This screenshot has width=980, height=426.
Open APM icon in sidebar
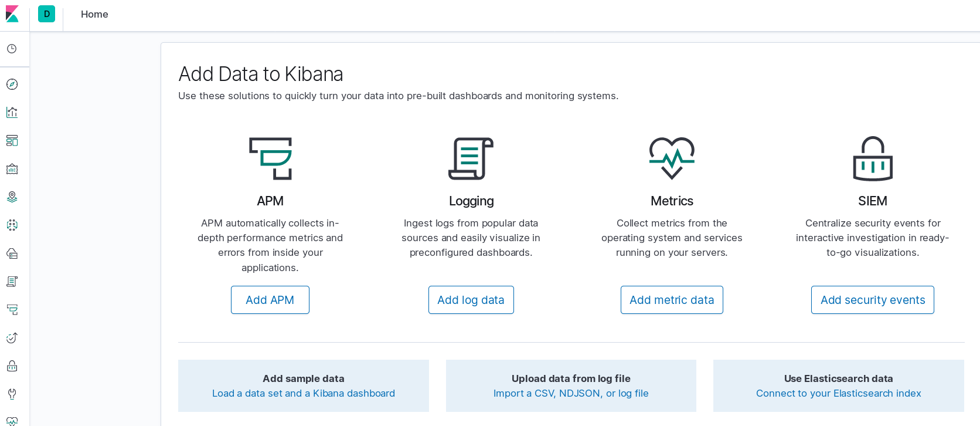(12, 310)
